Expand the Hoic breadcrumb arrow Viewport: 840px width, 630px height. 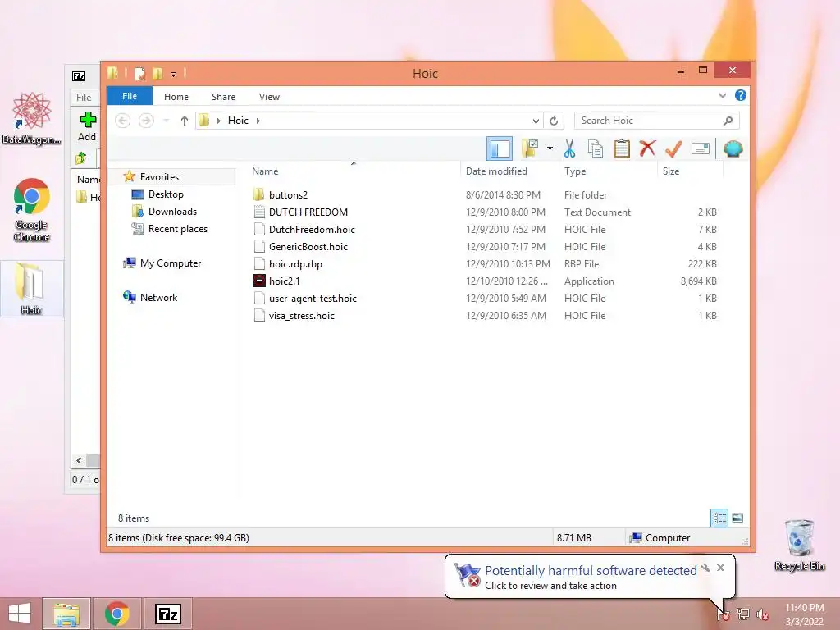tap(258, 121)
